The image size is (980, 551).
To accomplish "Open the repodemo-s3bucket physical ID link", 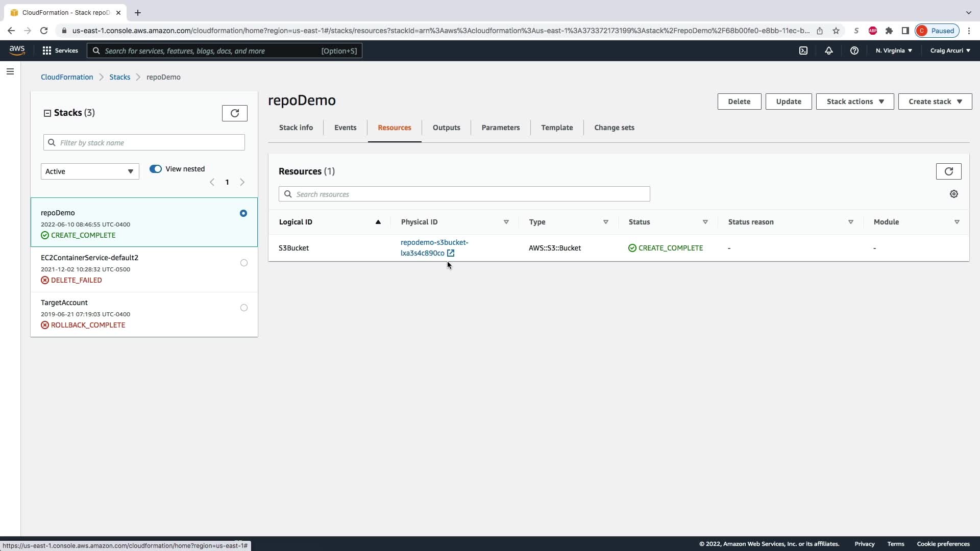I will (x=434, y=243).
